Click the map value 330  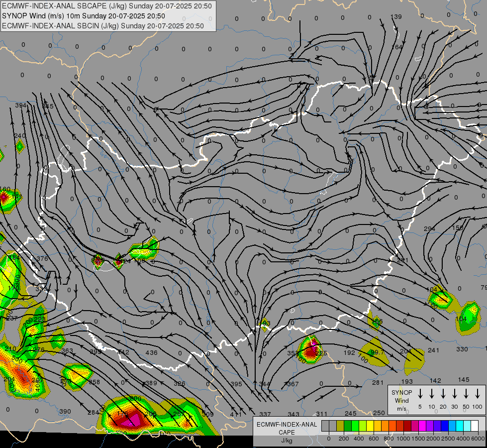click(x=462, y=349)
